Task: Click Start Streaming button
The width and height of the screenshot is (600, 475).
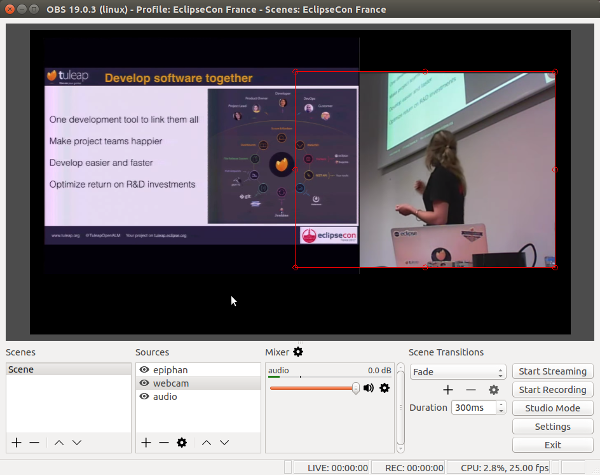Action: click(x=552, y=371)
